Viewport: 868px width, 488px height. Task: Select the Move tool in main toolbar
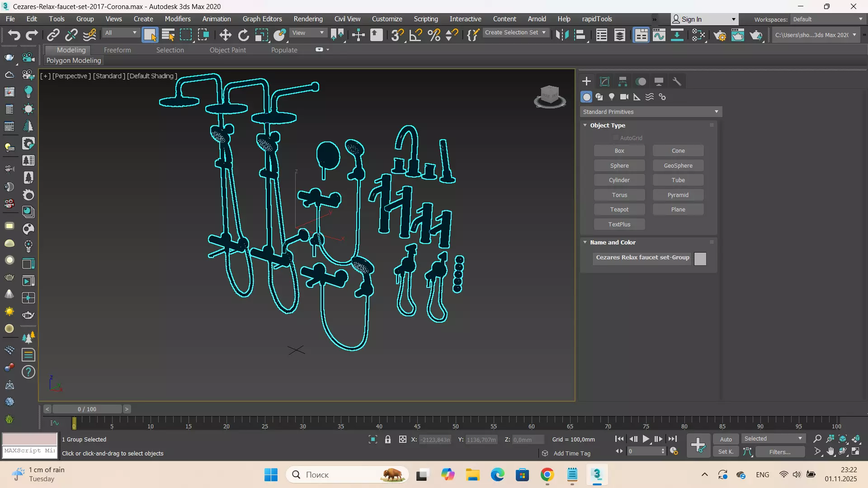point(225,35)
